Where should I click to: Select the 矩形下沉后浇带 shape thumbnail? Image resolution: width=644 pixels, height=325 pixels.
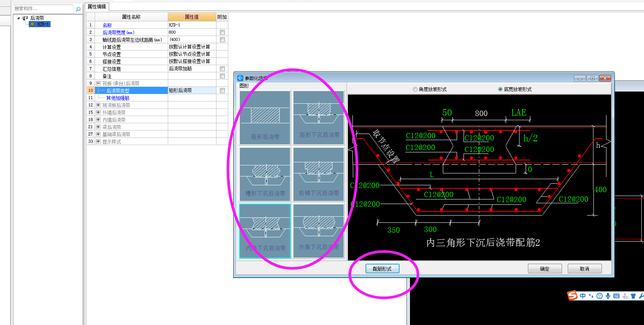pos(319,118)
